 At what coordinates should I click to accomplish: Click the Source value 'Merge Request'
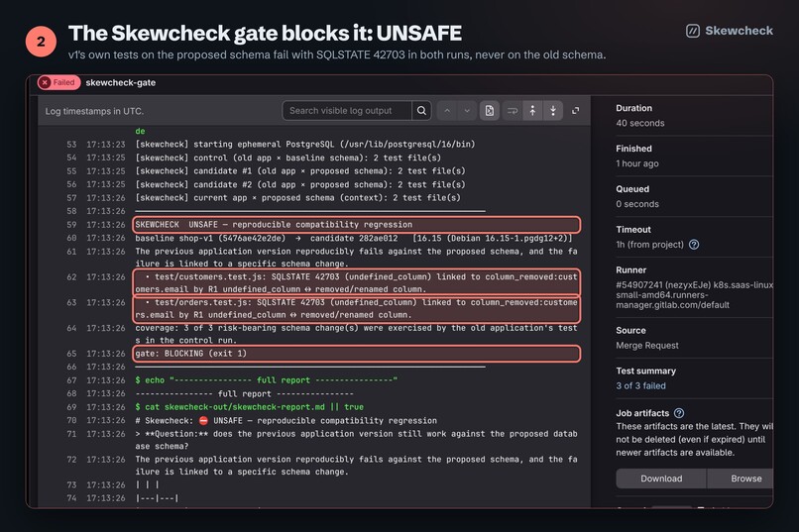coord(647,345)
